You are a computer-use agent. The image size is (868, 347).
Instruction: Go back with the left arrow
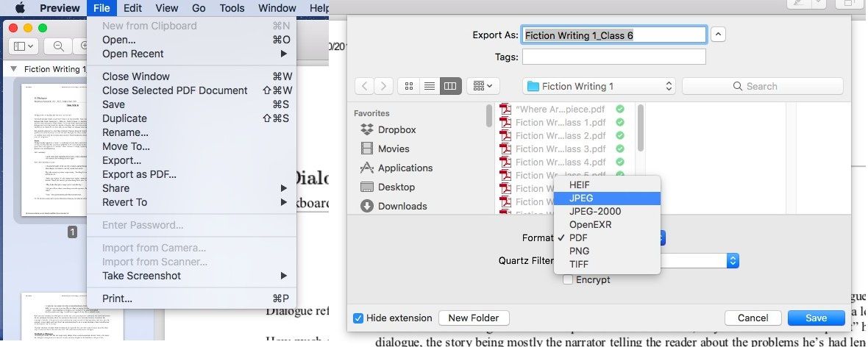pos(364,86)
